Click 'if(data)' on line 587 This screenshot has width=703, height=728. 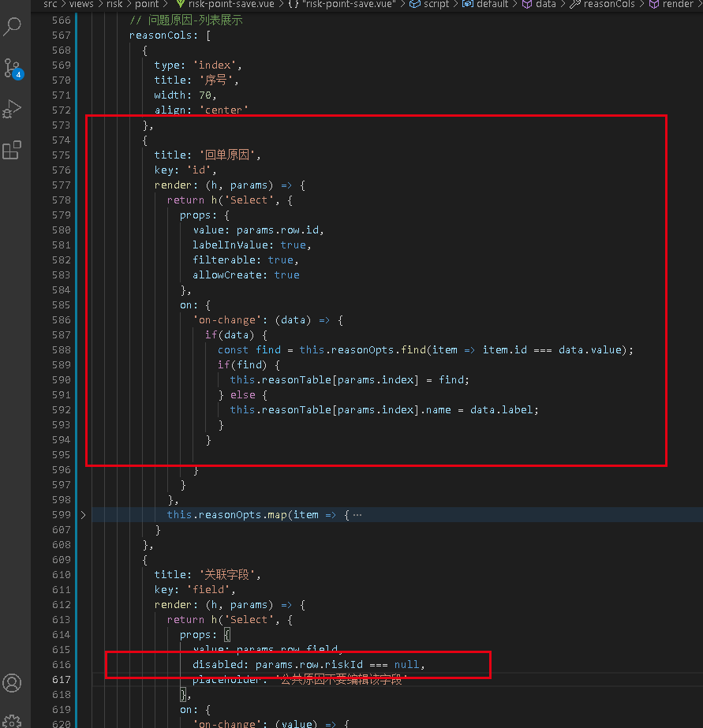pyautogui.click(x=230, y=335)
